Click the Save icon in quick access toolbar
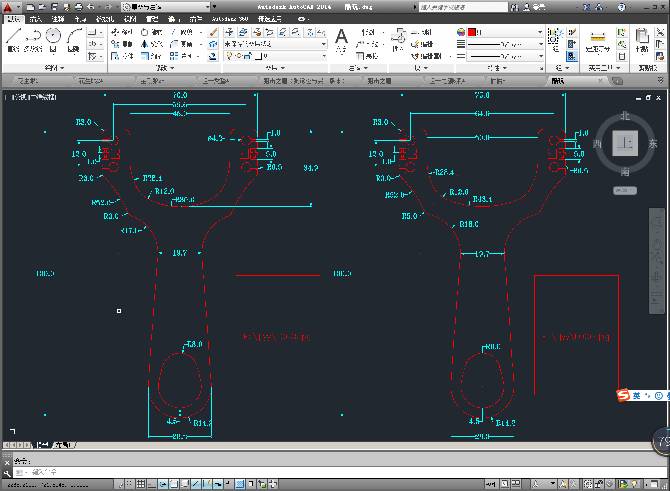670x491 pixels. coord(54,7)
